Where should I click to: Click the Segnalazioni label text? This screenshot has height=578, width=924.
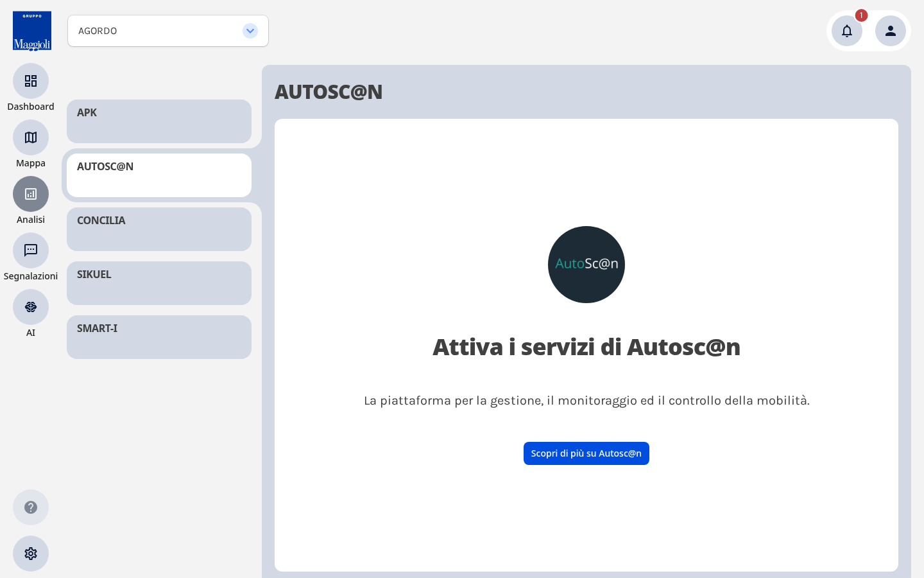31,276
